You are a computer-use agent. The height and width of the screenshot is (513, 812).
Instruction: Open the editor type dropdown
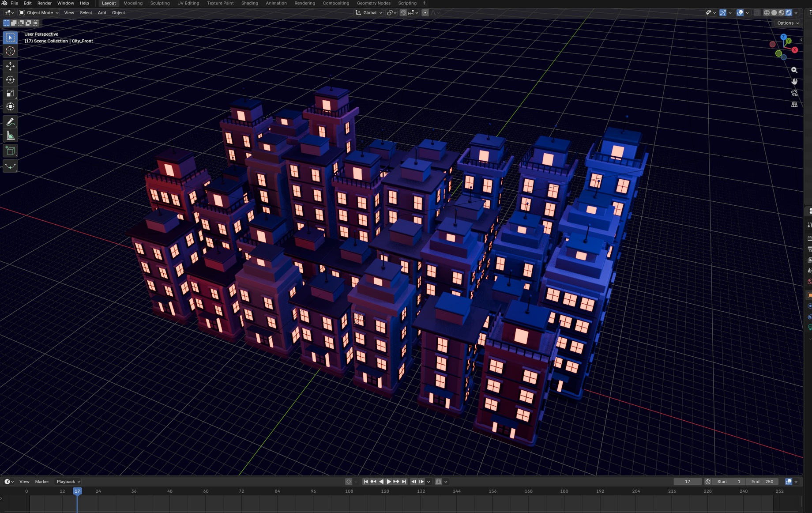point(8,13)
